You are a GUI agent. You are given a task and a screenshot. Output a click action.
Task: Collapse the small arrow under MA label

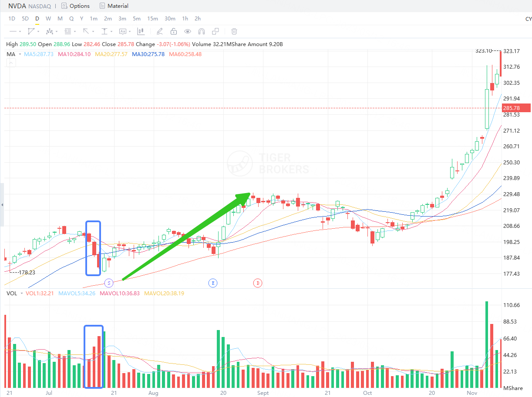10,63
